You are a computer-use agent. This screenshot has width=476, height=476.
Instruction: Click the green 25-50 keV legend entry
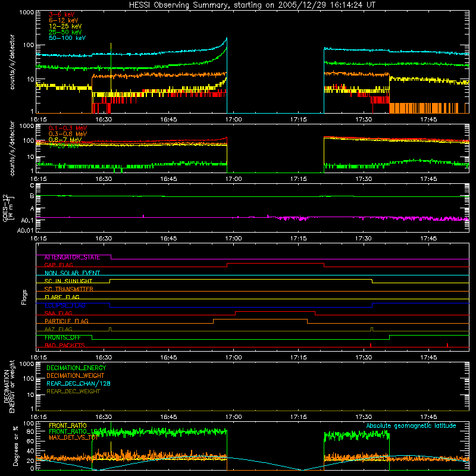coord(65,32)
